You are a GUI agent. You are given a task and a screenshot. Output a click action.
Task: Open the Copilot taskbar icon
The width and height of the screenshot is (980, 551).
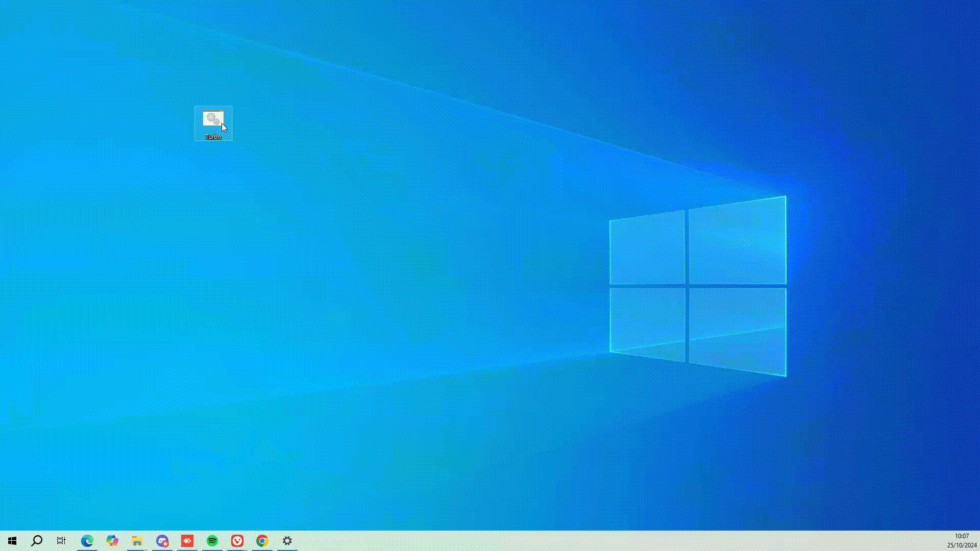(112, 541)
